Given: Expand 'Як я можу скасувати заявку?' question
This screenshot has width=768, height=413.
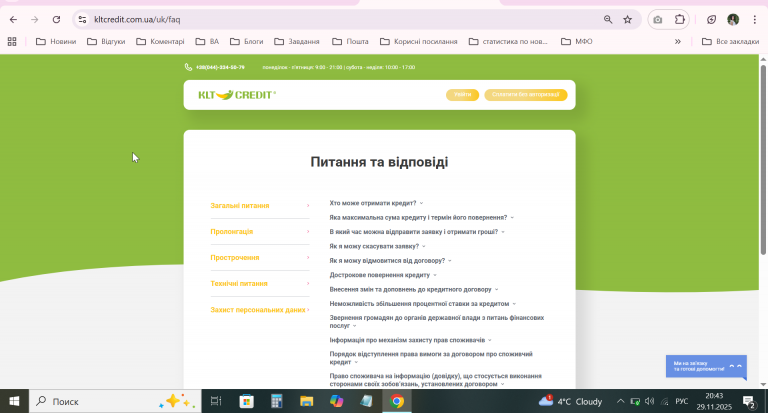Looking at the screenshot, I should click(x=377, y=246).
